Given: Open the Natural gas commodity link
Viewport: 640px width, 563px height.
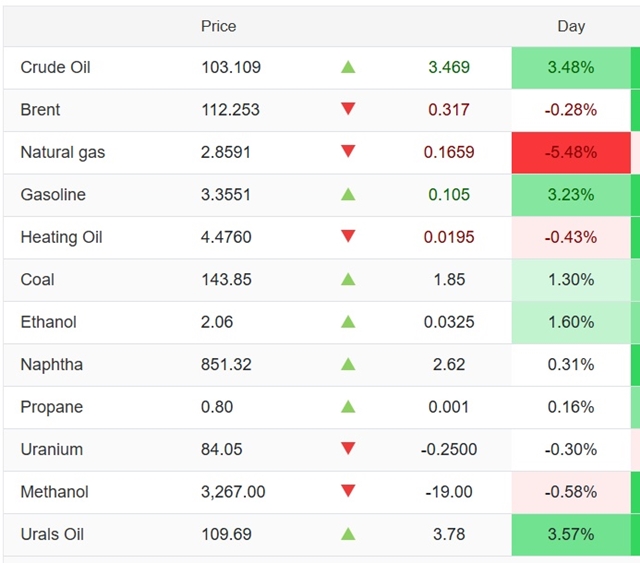Looking at the screenshot, I should (x=62, y=152).
